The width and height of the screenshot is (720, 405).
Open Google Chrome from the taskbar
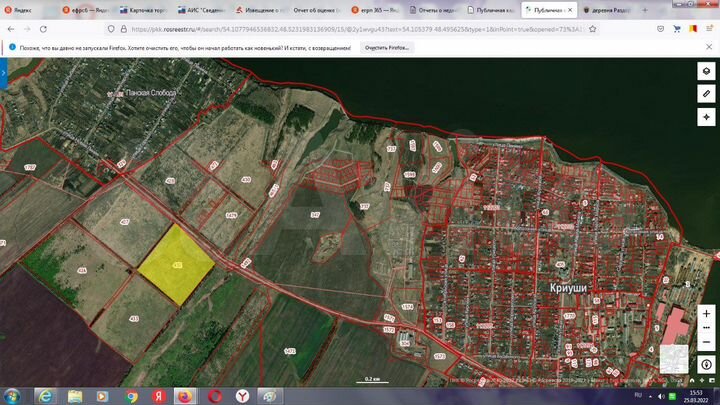pos(131,395)
